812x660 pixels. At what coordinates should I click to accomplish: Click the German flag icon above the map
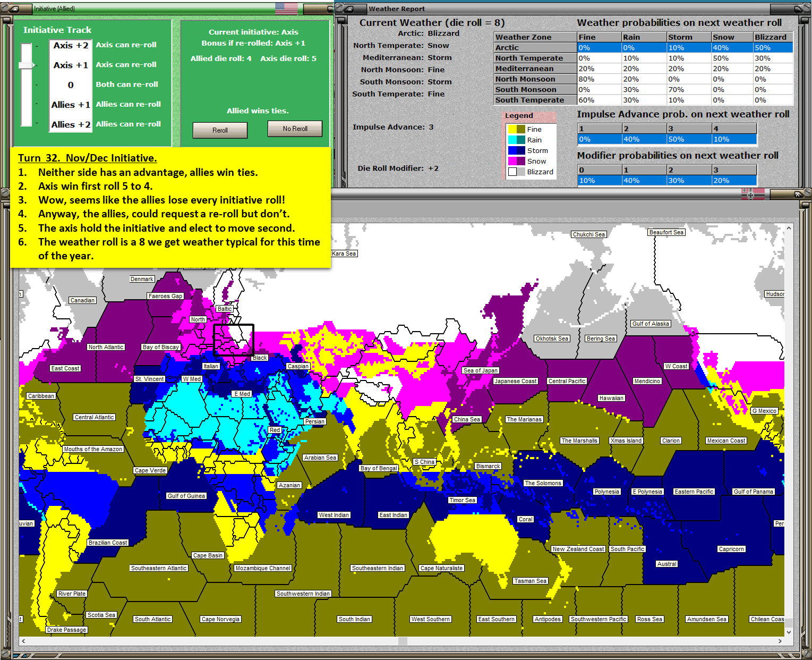click(753, 194)
